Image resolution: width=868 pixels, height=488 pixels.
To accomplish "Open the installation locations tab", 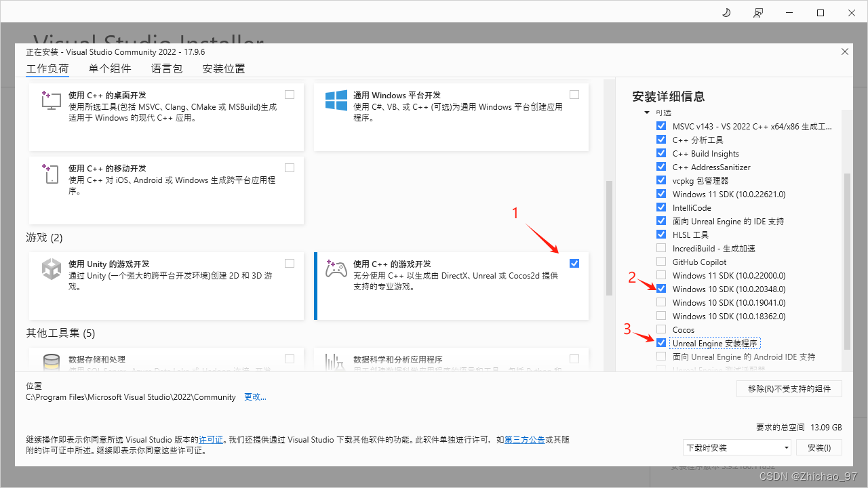I will click(x=224, y=68).
